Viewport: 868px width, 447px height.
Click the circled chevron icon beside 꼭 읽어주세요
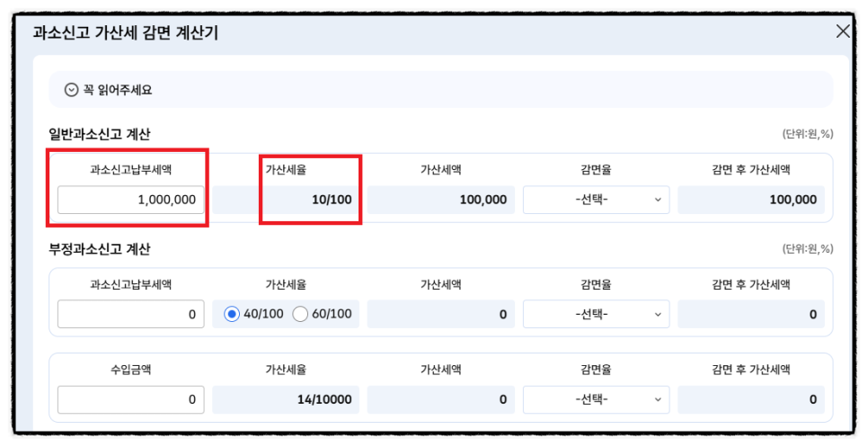pyautogui.click(x=71, y=90)
